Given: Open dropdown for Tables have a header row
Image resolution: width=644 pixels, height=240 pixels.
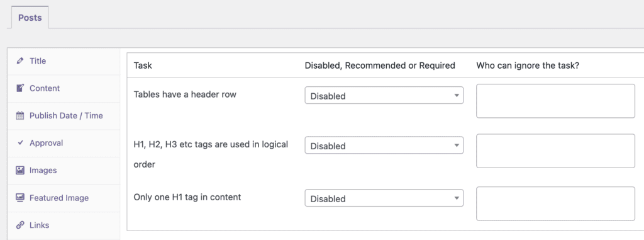Looking at the screenshot, I should [384, 96].
